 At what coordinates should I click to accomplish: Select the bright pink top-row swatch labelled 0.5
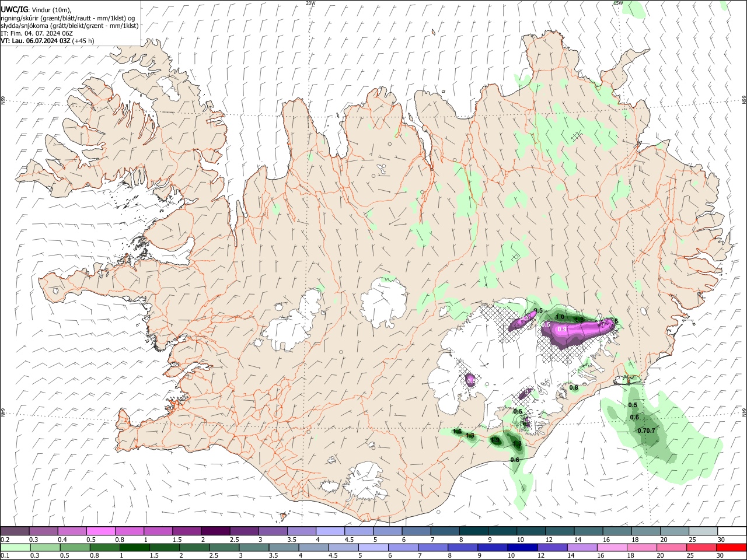pyautogui.click(x=100, y=531)
